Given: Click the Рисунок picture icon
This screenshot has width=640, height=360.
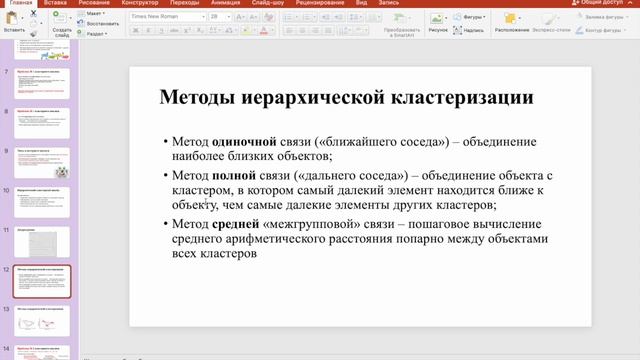Looking at the screenshot, I should (x=436, y=18).
